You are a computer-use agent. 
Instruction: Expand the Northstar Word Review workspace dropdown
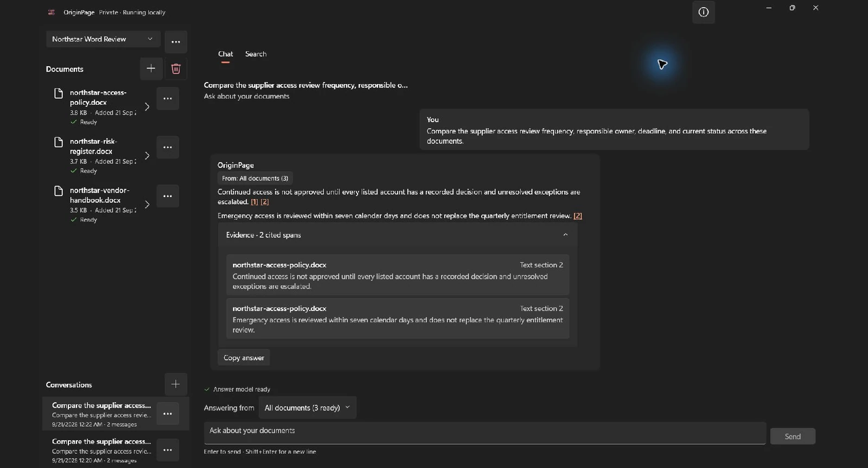point(103,39)
